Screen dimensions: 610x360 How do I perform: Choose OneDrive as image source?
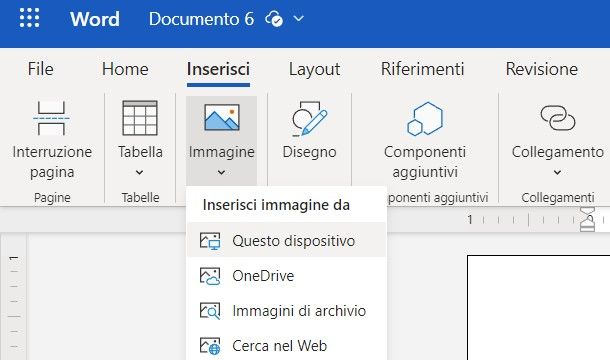pyautogui.click(x=286, y=276)
